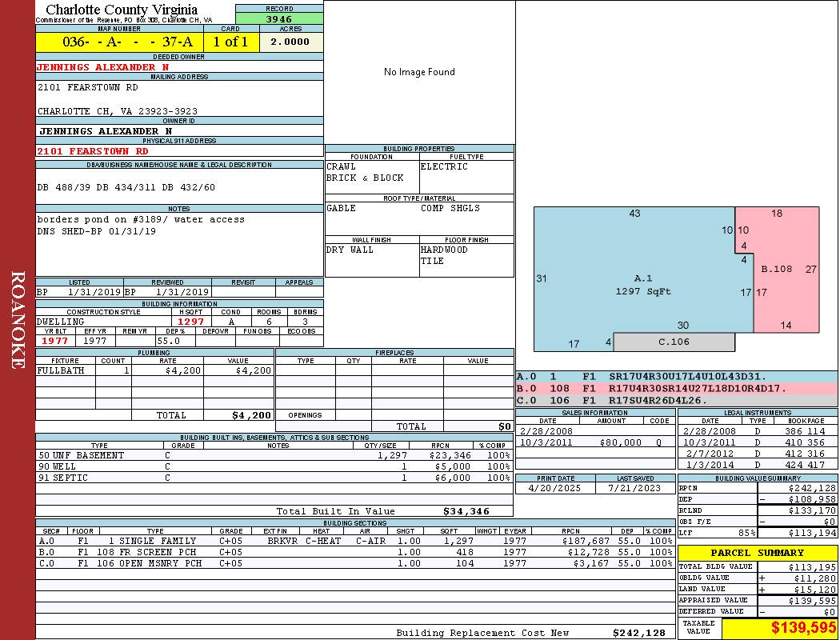The width and height of the screenshot is (840, 640).
Task: Click legal instrument book/page 386 114
Action: pos(805,431)
